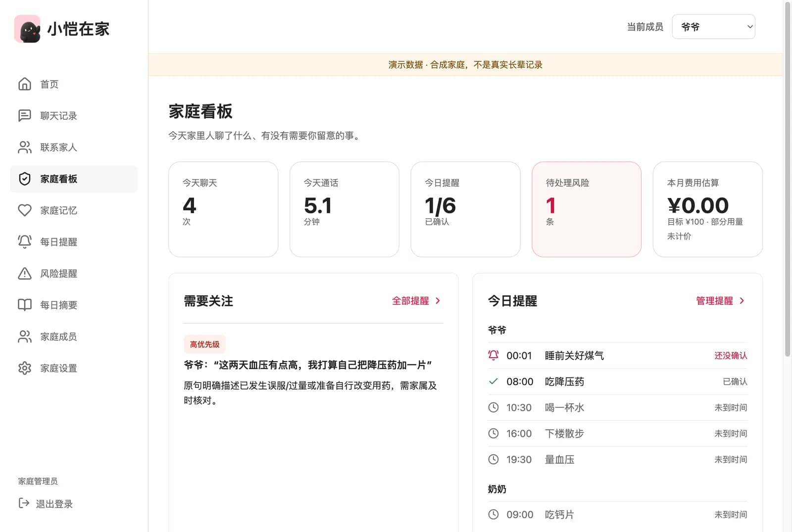Click the 下楼散步 reminder text
The height and width of the screenshot is (532, 792).
click(564, 434)
